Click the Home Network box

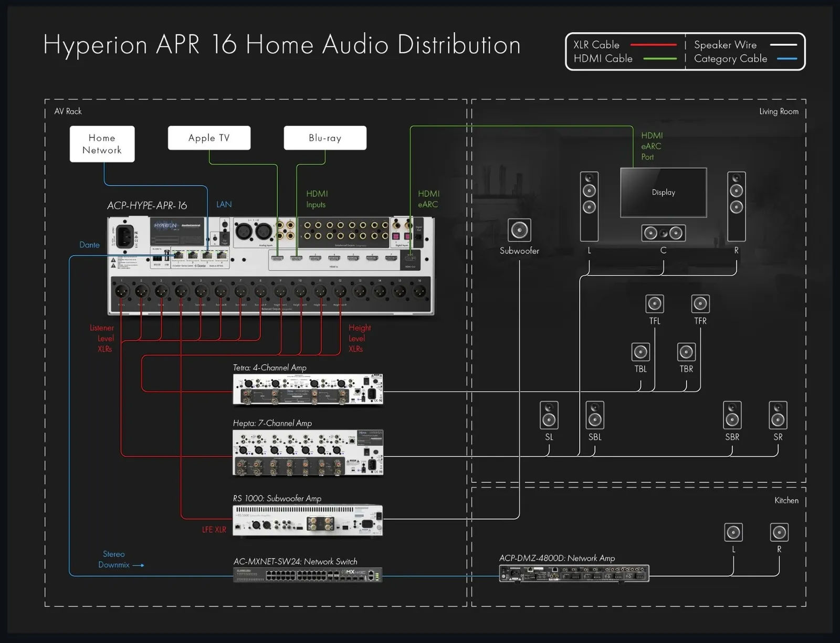[x=102, y=144]
